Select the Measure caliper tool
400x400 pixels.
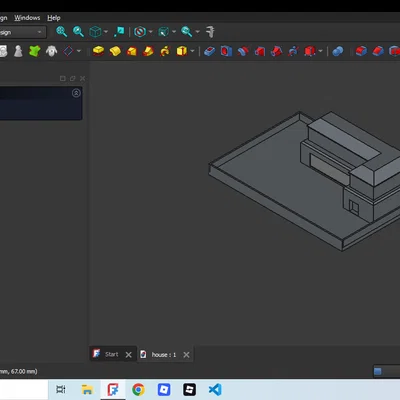tap(210, 32)
